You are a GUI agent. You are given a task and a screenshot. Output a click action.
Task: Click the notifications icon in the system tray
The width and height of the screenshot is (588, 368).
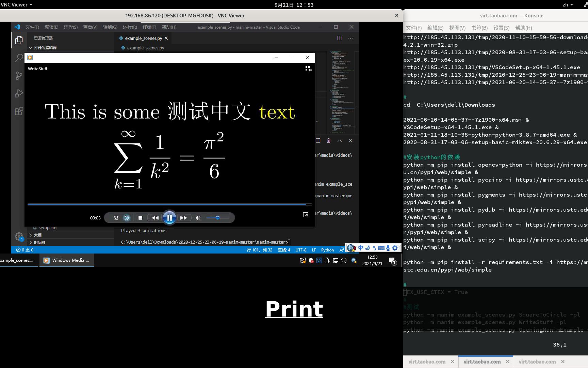(392, 260)
